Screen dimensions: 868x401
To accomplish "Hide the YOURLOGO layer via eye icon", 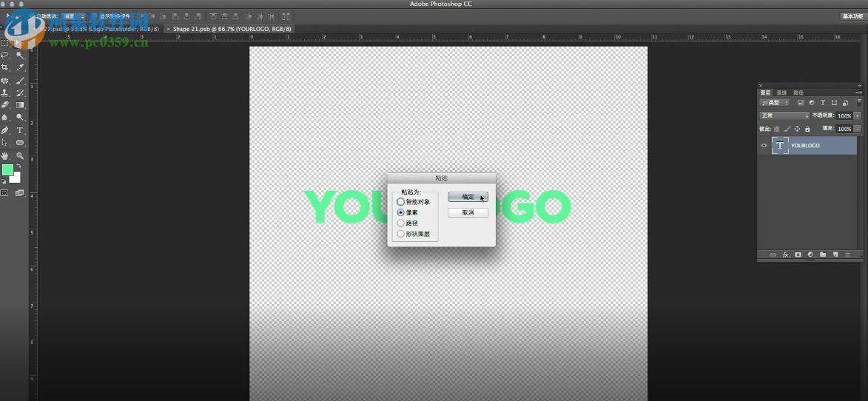I will tap(764, 146).
